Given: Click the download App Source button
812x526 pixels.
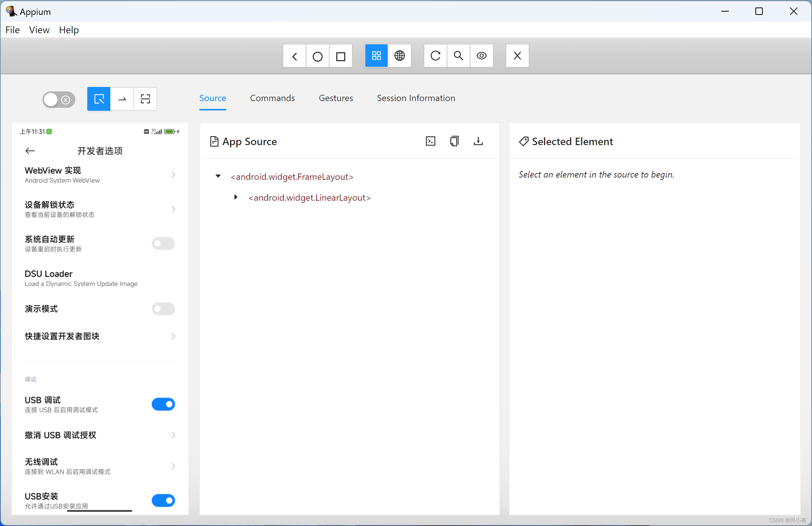Looking at the screenshot, I should (478, 141).
